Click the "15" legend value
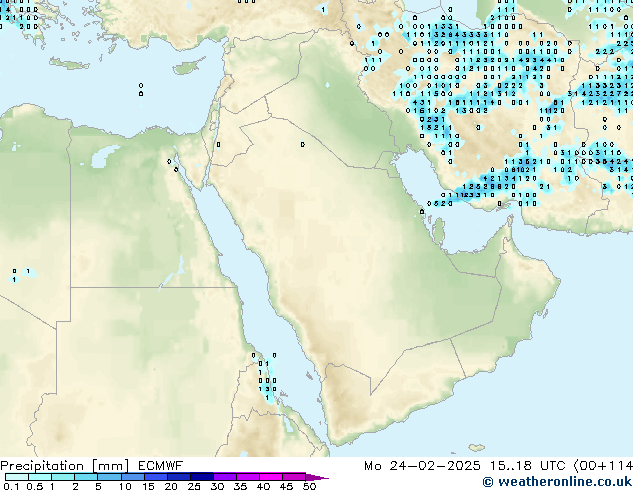634x490 pixels. tap(148, 486)
